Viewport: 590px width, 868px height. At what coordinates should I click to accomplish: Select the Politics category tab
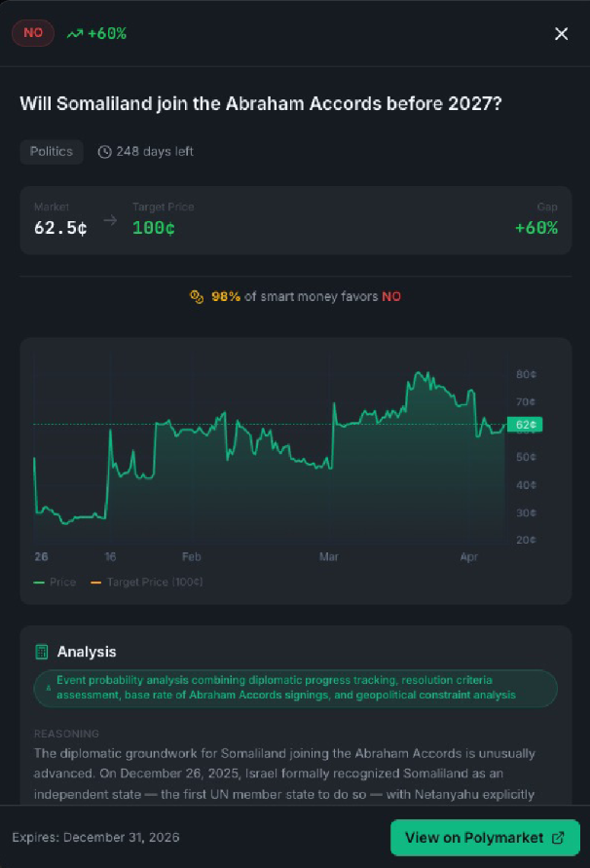coord(51,152)
